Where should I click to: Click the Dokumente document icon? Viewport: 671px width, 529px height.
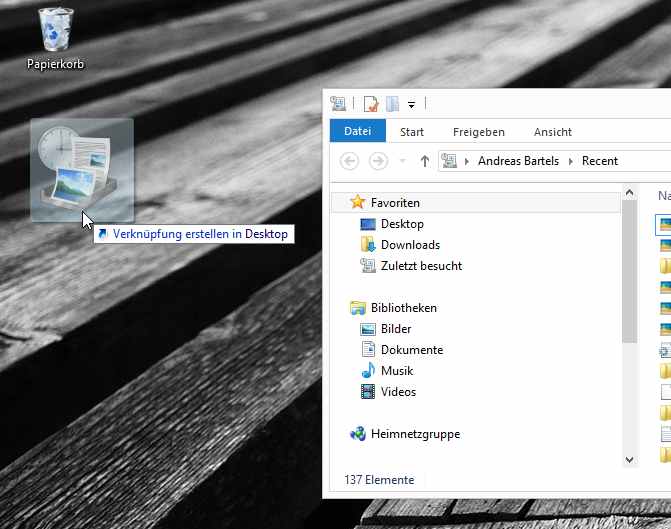pyautogui.click(x=368, y=349)
